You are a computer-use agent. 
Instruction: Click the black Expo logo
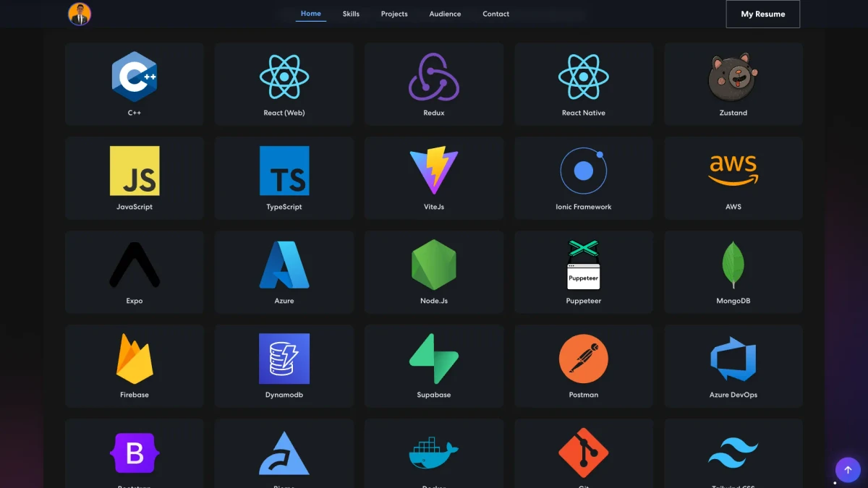point(135,265)
